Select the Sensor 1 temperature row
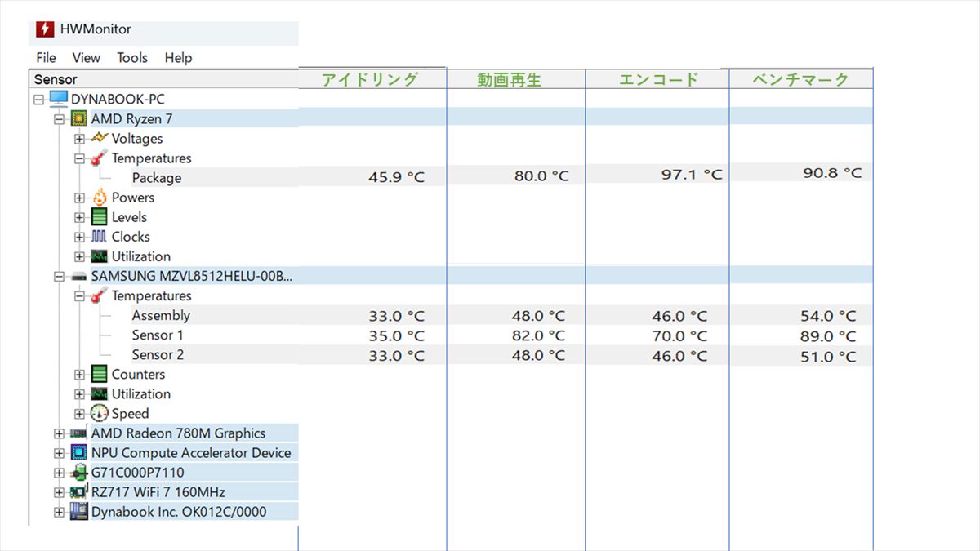 coord(158,335)
